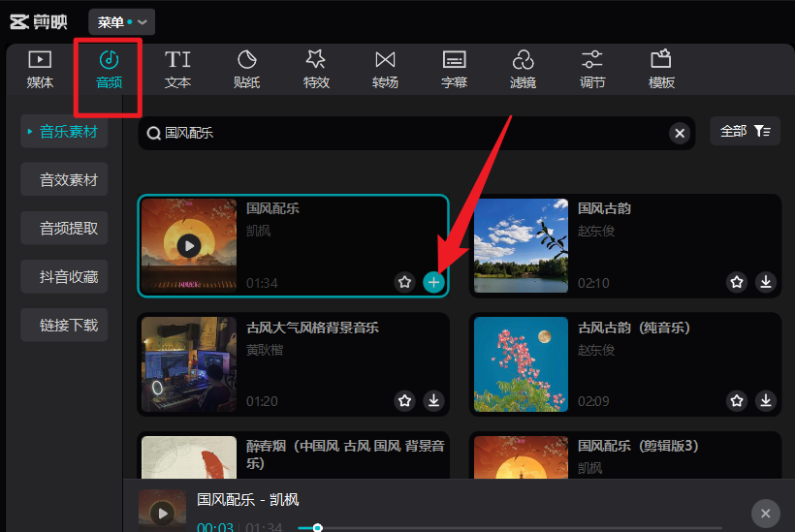Open the 文本 text tab
The image size is (795, 532).
pos(177,70)
